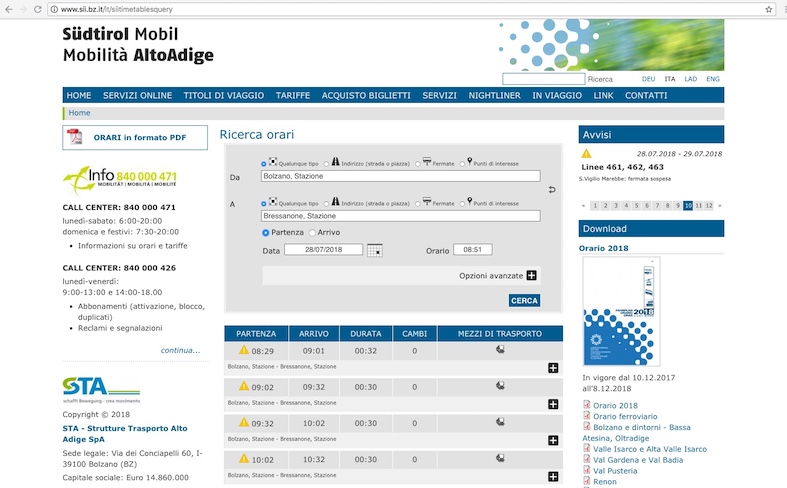Switch site language to DEU
Image resolution: width=787 pixels, height=488 pixels.
tap(648, 78)
